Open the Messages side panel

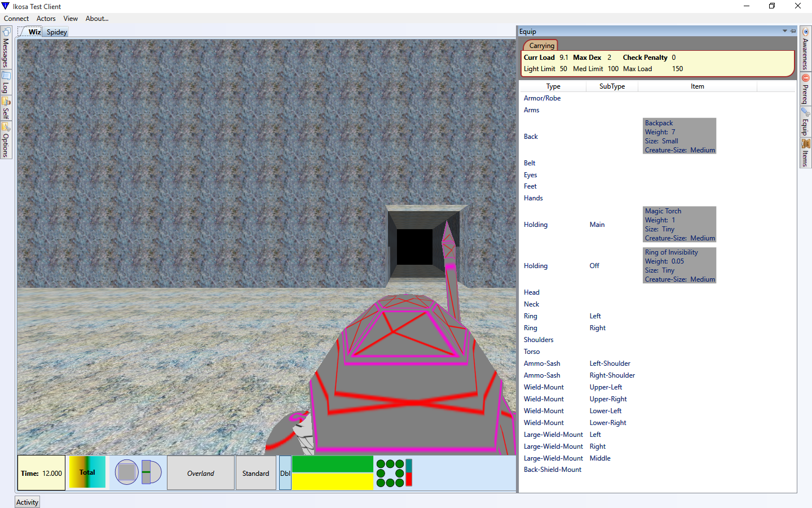coord(6,48)
